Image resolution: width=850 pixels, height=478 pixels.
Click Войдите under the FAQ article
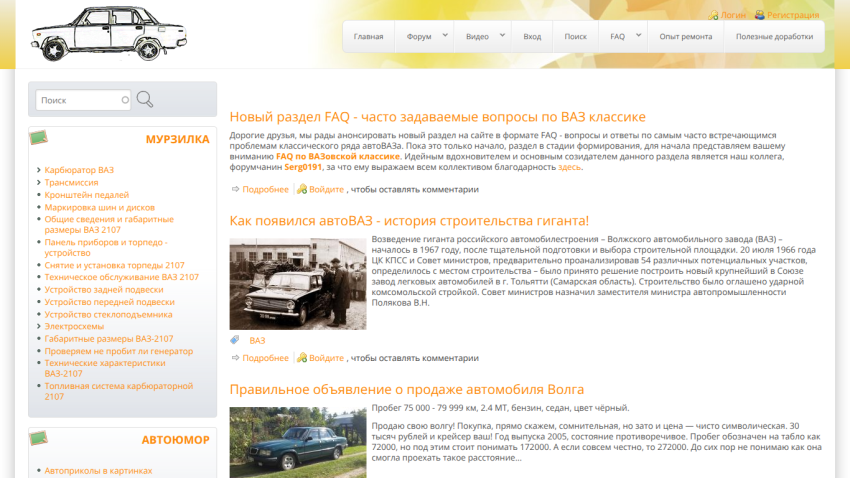[x=326, y=189]
